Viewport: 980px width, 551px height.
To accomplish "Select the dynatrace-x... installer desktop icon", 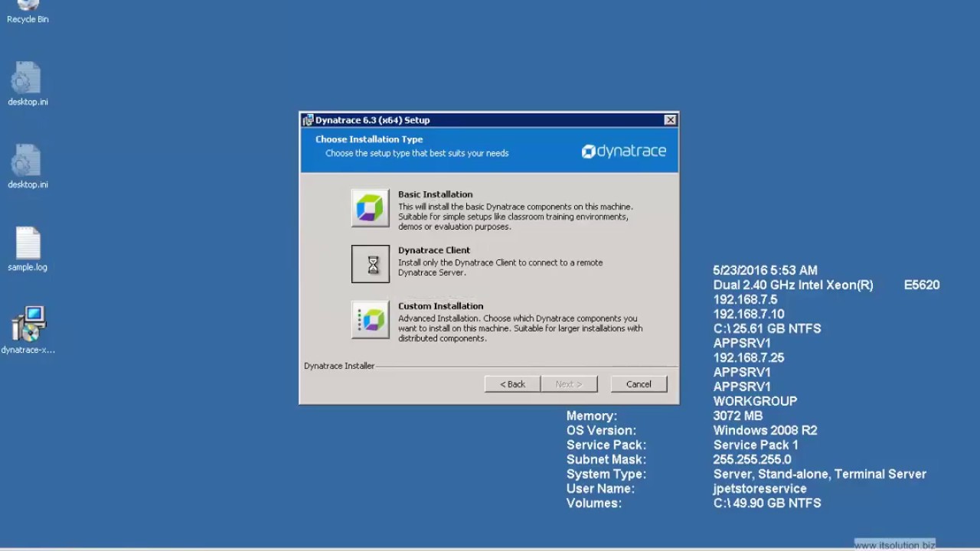I will [28, 331].
